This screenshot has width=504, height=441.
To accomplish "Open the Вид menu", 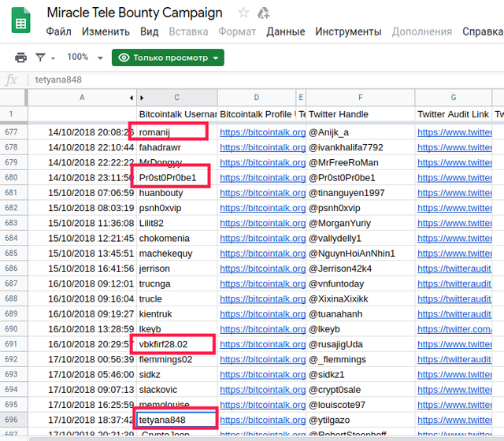I will pos(149,31).
